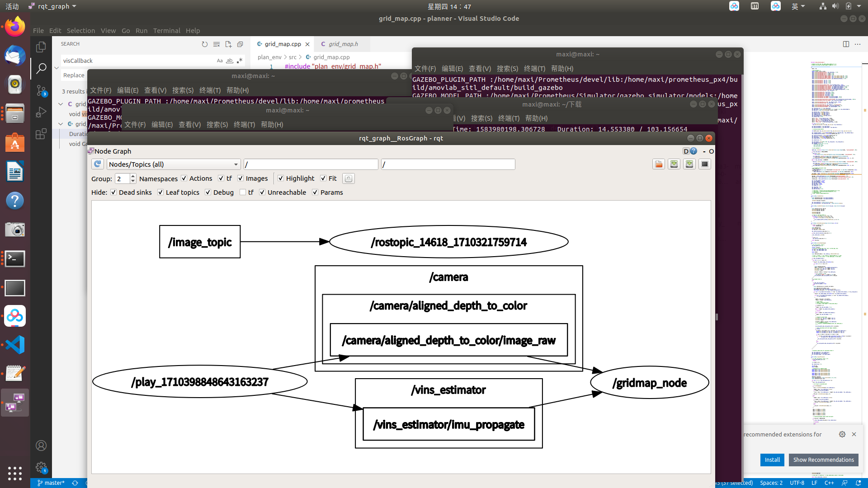Click the refresh graph icon in rqt
868x488 pixels.
point(97,164)
